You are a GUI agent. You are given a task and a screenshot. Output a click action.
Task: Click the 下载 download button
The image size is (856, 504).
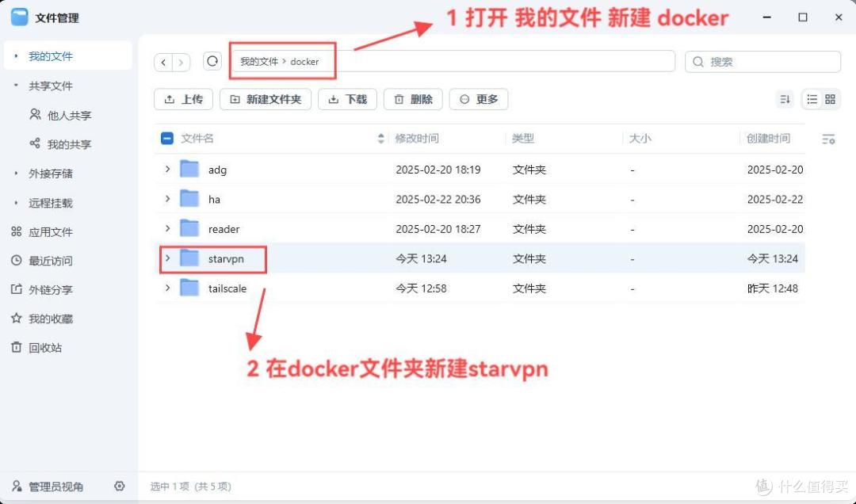[x=348, y=99]
